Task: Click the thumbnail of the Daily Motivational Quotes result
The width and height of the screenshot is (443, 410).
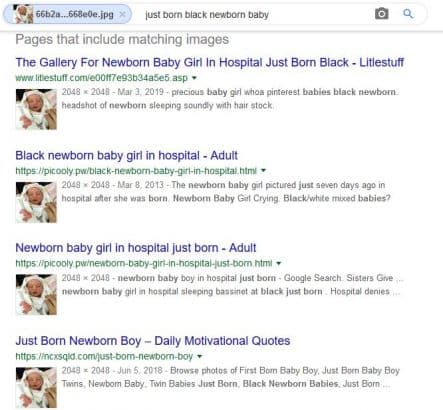Action: click(36, 387)
